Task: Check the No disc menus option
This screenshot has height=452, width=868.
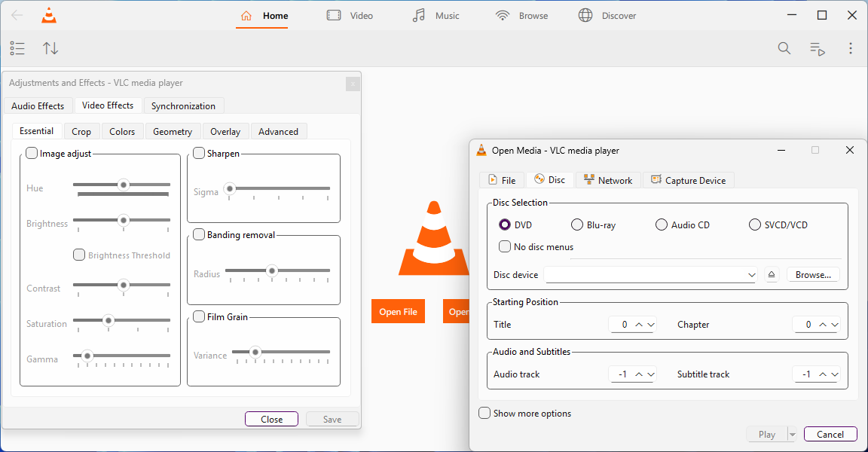Action: point(505,246)
